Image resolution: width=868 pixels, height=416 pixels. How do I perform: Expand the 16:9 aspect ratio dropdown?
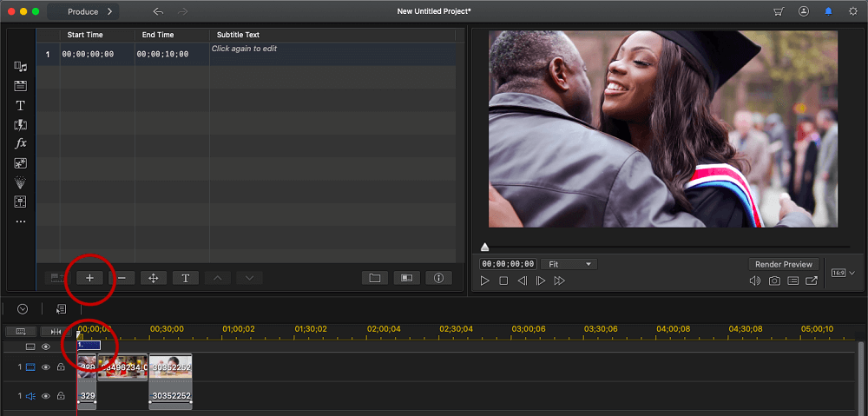point(844,273)
